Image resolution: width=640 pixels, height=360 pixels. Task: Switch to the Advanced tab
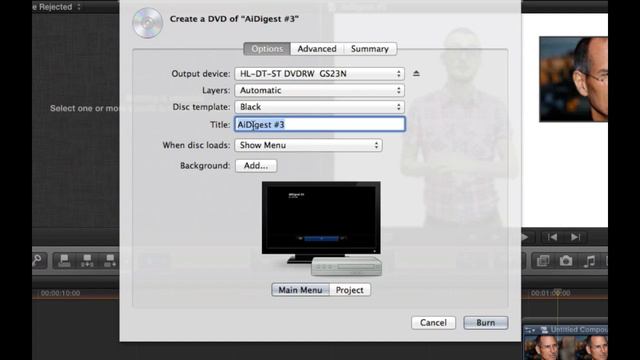(317, 49)
